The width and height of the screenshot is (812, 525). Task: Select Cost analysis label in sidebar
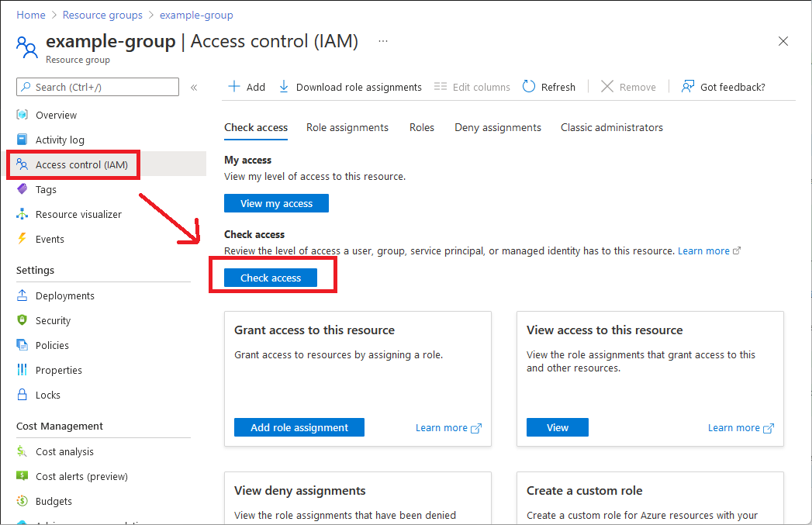tap(64, 451)
